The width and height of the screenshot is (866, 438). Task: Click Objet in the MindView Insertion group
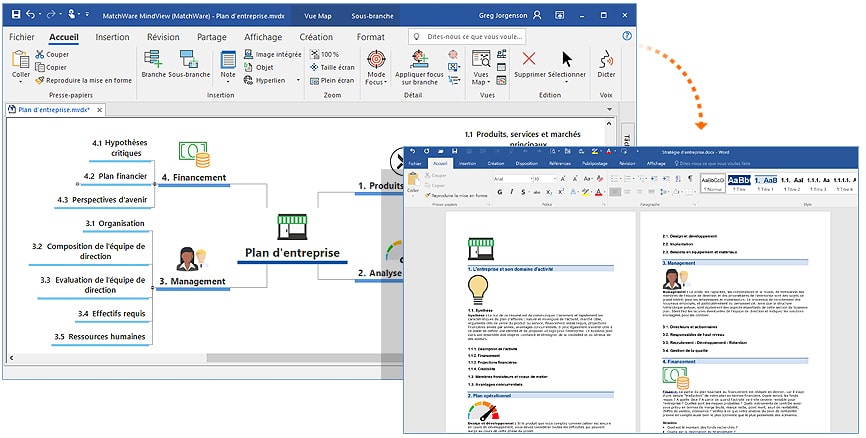258,67
